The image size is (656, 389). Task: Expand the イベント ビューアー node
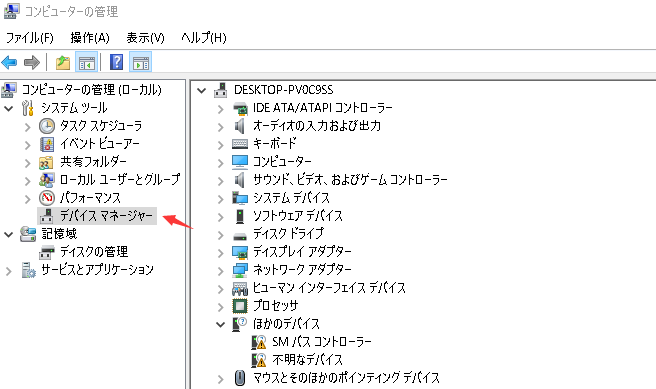(x=28, y=145)
